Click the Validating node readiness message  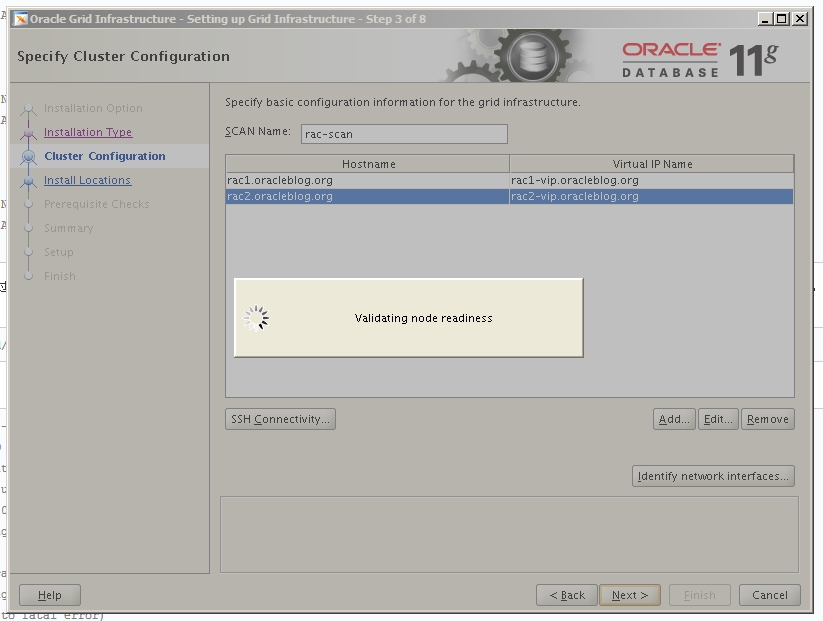tap(424, 318)
